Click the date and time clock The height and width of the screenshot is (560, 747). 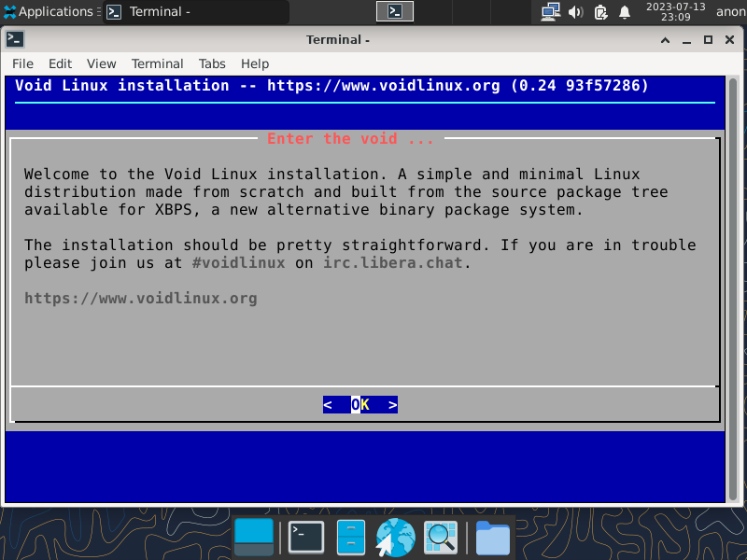(x=675, y=11)
